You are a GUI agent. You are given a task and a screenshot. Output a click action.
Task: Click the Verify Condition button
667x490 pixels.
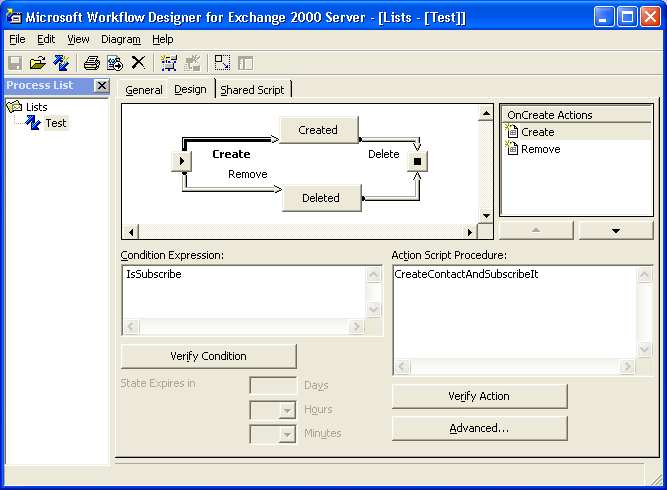click(x=208, y=356)
